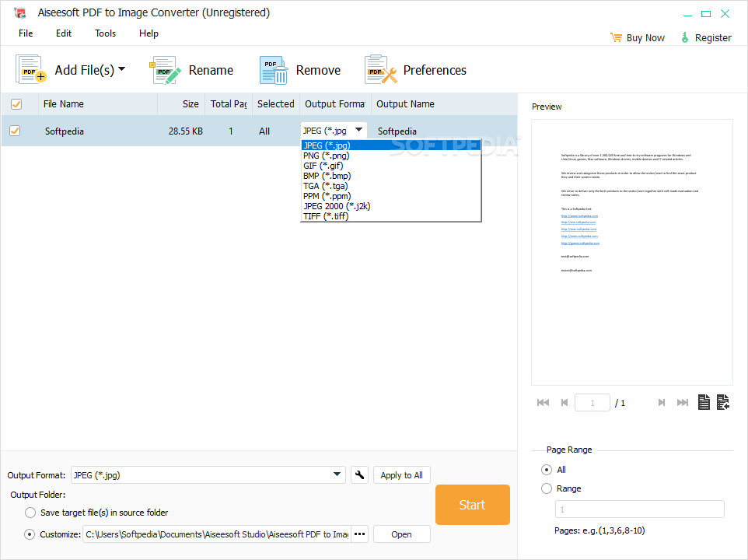Choose TIFF (*.tiff) from the list
Viewport: 748px width, 560px height.
pyautogui.click(x=391, y=215)
